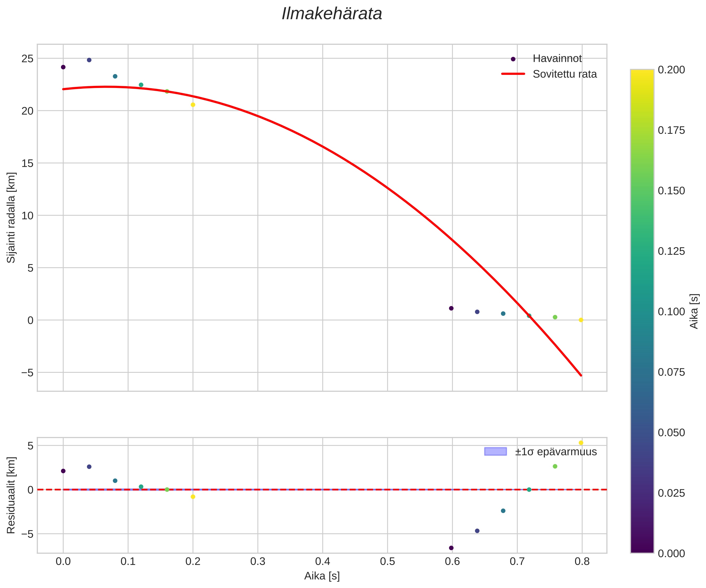Click the viridis colorbar gradient
The width and height of the screenshot is (706, 588).
642,311
